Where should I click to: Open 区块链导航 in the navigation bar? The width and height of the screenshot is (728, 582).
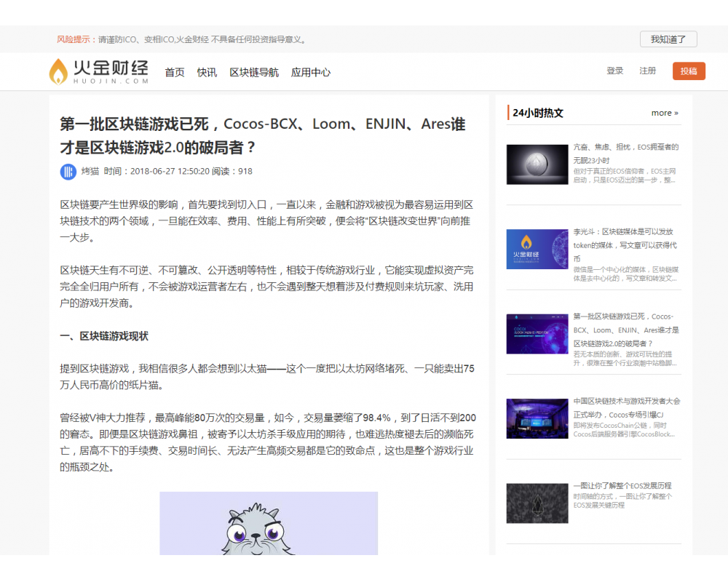(x=254, y=73)
